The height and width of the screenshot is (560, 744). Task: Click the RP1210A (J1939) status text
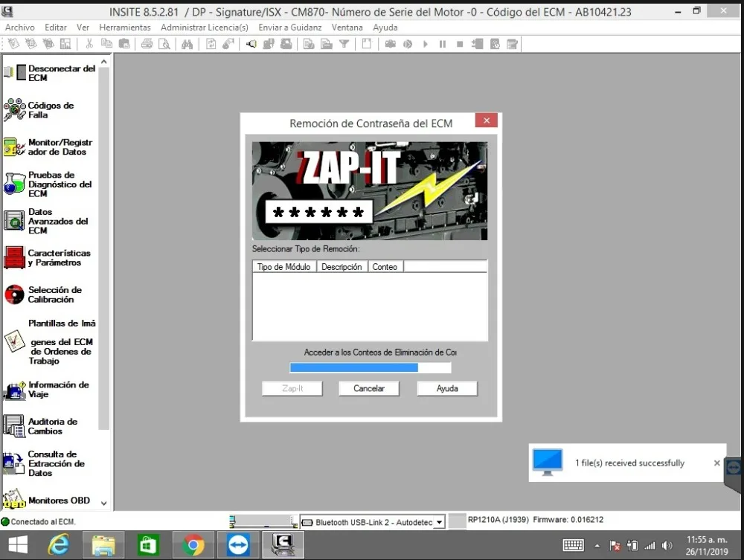pyautogui.click(x=498, y=520)
